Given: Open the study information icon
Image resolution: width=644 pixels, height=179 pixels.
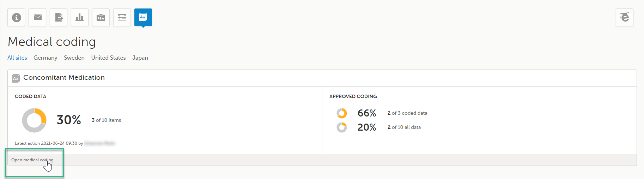Looking at the screenshot, I should (x=16, y=17).
